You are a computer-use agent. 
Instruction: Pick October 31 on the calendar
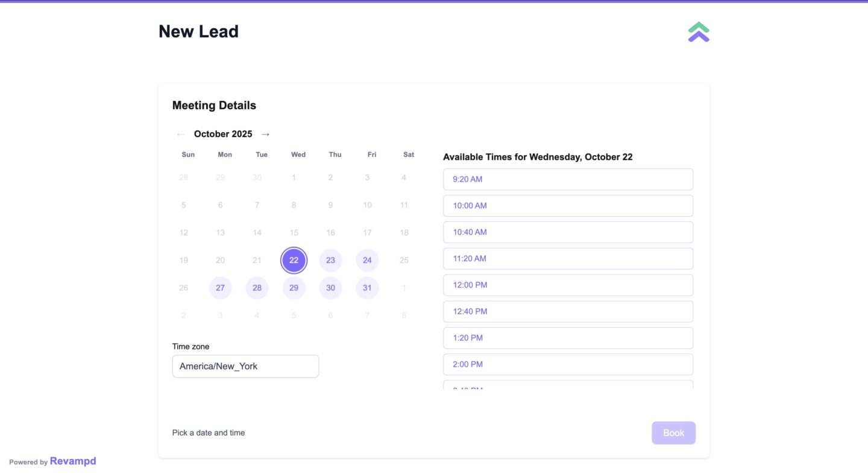point(367,288)
